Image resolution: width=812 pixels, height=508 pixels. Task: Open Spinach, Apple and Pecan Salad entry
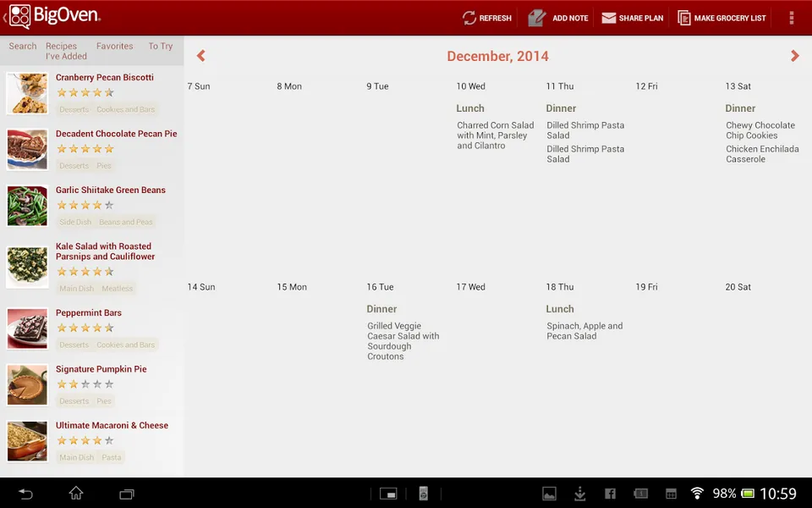pos(584,331)
